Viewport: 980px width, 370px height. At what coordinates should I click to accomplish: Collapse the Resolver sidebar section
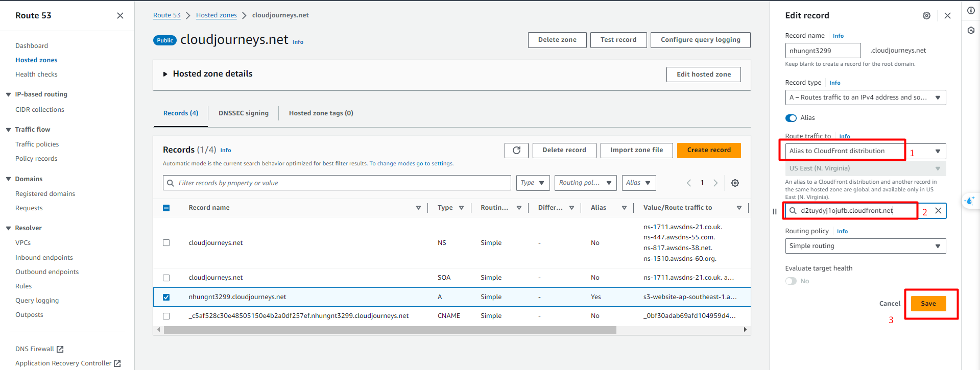[8, 228]
